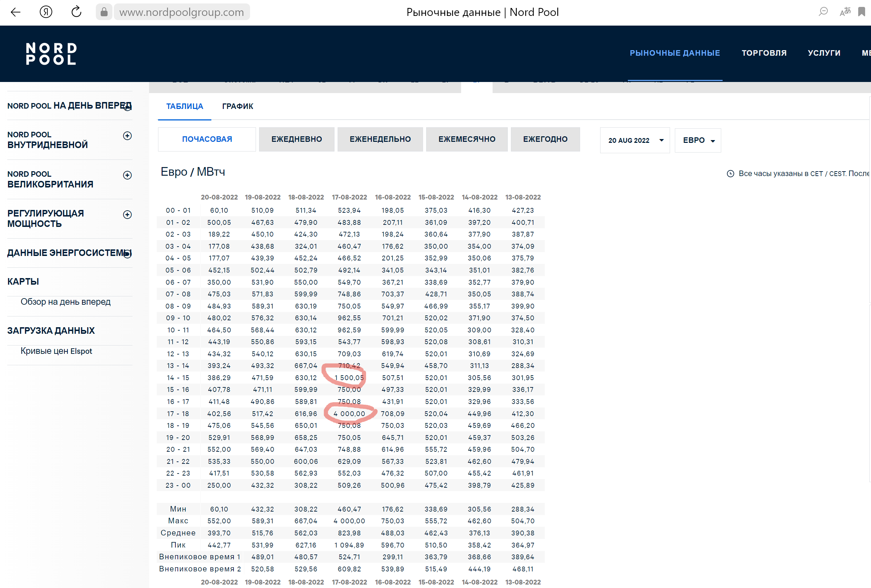Open the ЕВРО currency dropdown
The image size is (871, 588).
[697, 140]
